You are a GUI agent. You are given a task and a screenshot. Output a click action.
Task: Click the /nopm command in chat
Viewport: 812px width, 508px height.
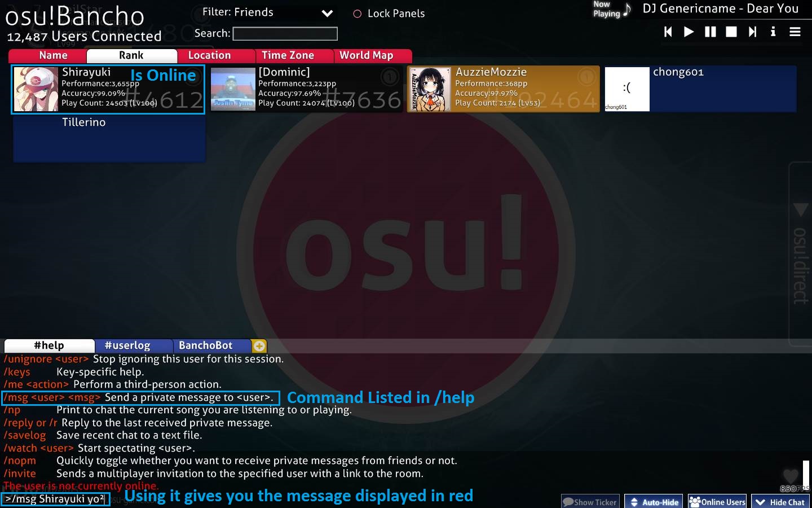(20, 461)
